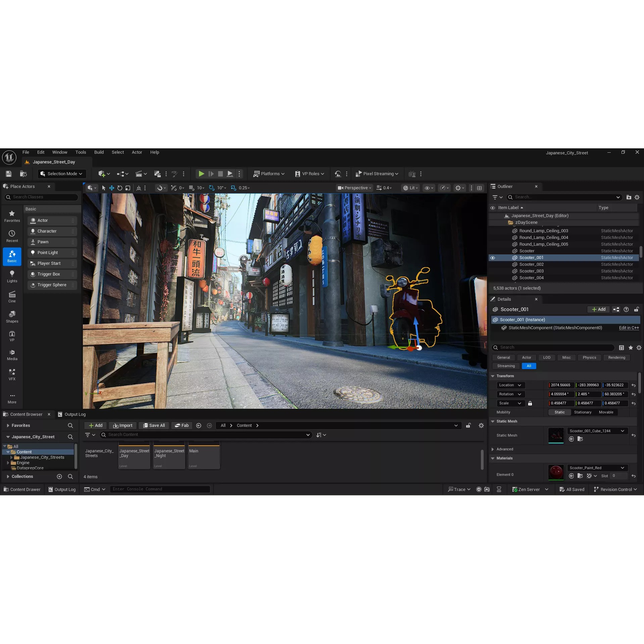Screen dimensions: 644x644
Task: Lock uniform scaling in Transform section
Action: coord(530,403)
